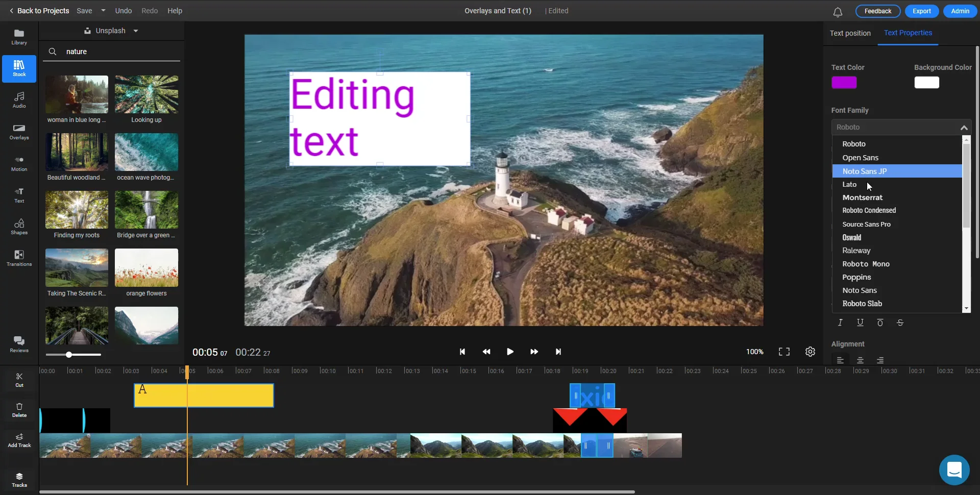
Task: Align text to the left
Action: [x=840, y=360]
